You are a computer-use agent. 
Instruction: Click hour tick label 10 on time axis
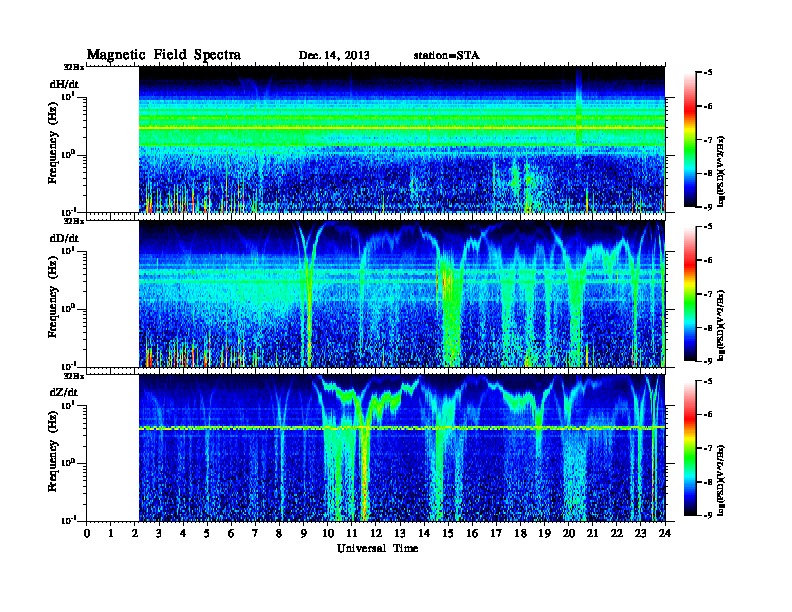point(328,533)
